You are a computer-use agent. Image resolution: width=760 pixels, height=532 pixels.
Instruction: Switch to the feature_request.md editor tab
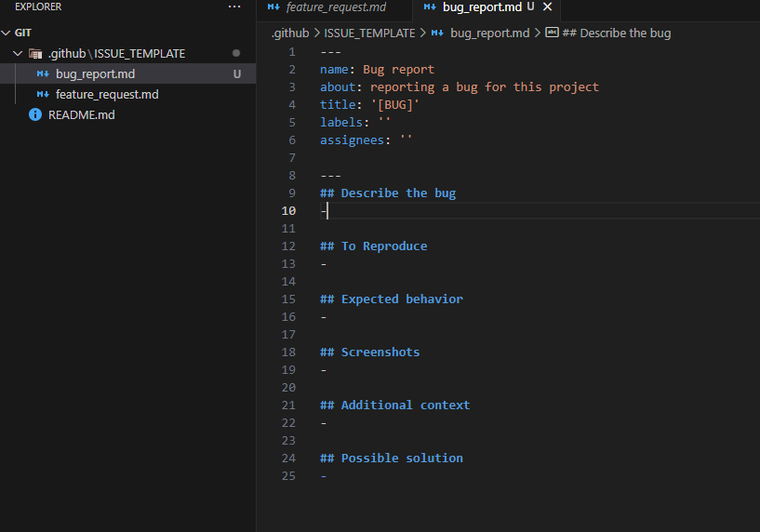click(335, 7)
